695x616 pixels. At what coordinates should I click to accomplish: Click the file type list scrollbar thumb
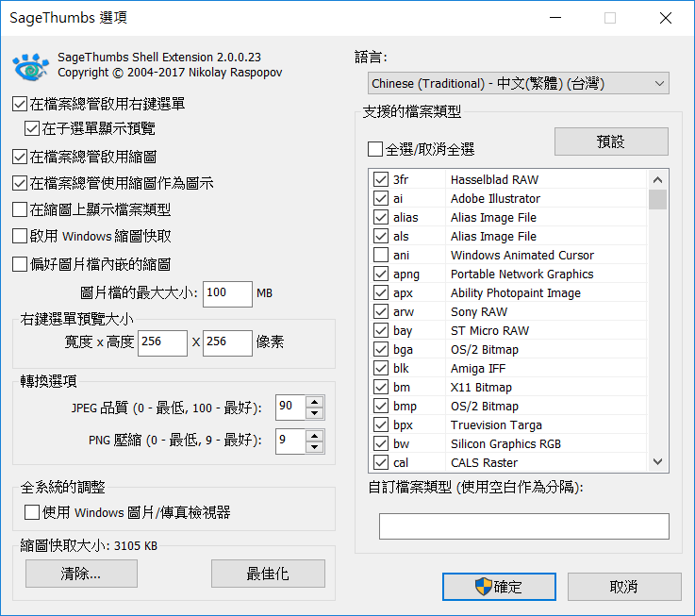coord(658,199)
